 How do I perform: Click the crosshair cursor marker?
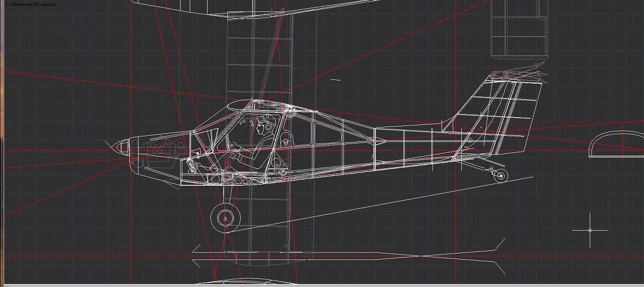590,230
